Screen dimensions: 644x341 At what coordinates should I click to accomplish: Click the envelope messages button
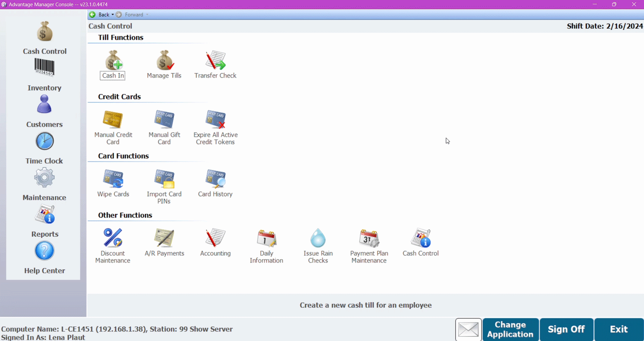(469, 329)
